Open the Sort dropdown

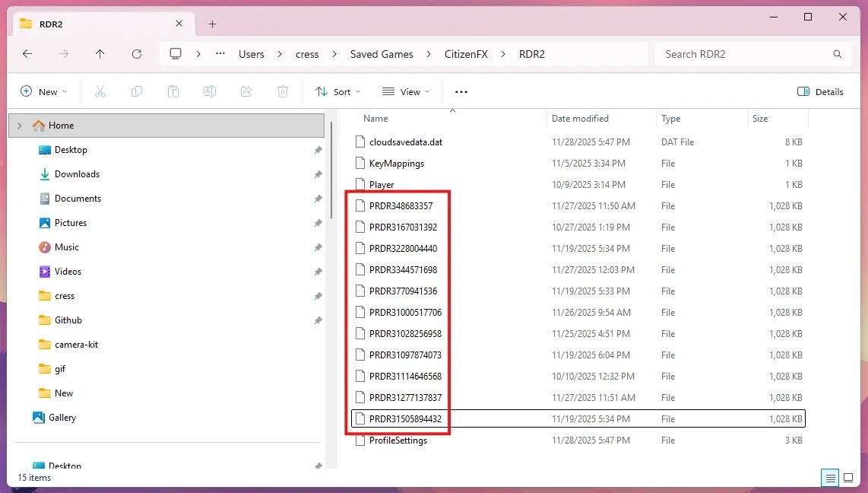click(337, 91)
